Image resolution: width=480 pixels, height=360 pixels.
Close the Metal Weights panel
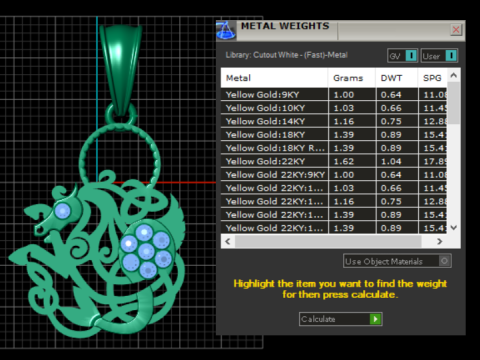coord(456,30)
